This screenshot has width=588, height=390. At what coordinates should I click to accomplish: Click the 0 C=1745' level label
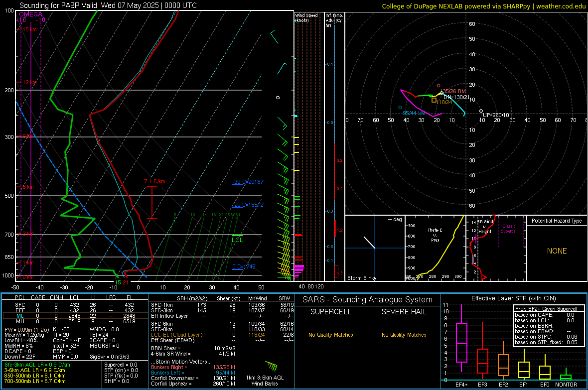point(244,266)
